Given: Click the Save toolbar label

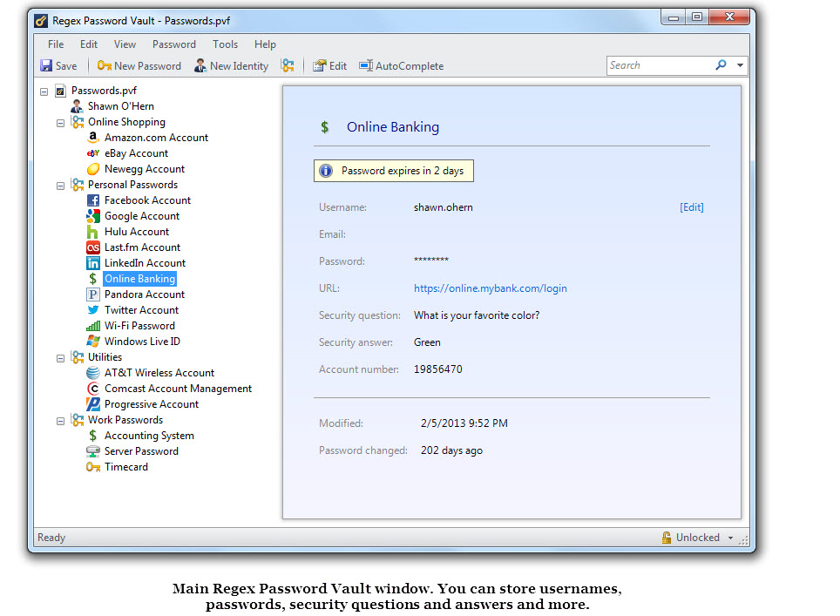Looking at the screenshot, I should pyautogui.click(x=66, y=66).
